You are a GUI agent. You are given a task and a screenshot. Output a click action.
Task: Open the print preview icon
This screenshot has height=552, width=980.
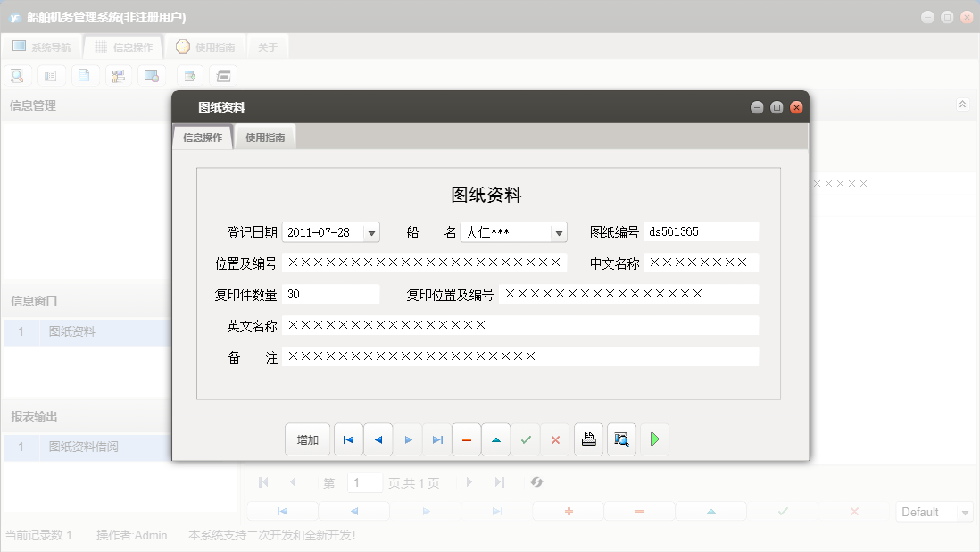[621, 439]
